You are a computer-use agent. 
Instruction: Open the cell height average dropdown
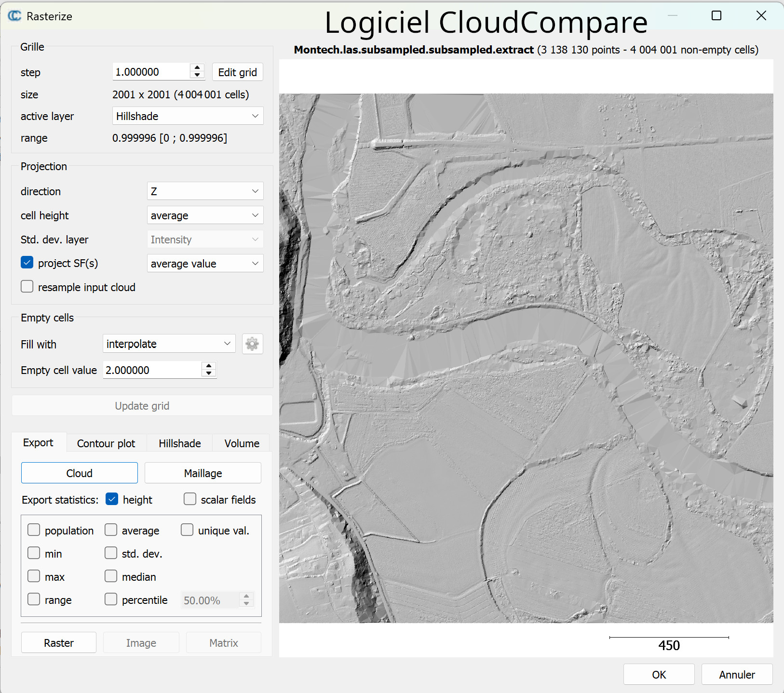(x=205, y=215)
